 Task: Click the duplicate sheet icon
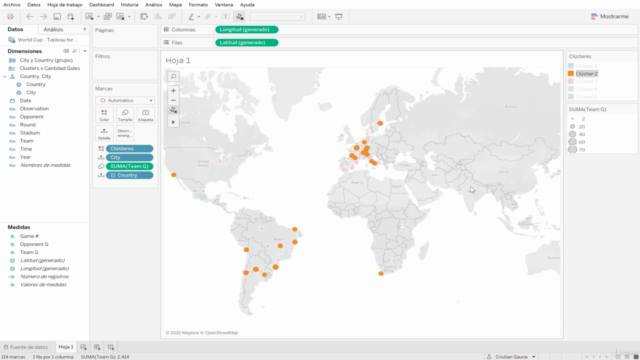(107, 17)
